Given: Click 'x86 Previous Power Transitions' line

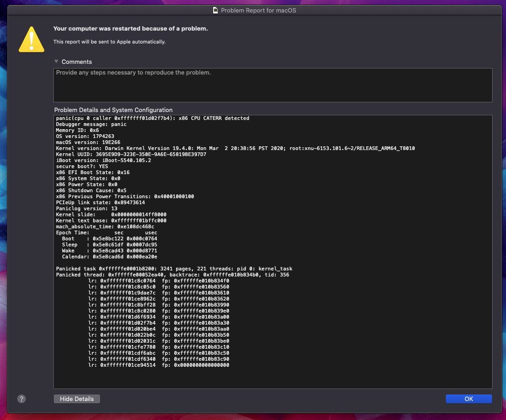Looking at the screenshot, I should pyautogui.click(x=125, y=196).
